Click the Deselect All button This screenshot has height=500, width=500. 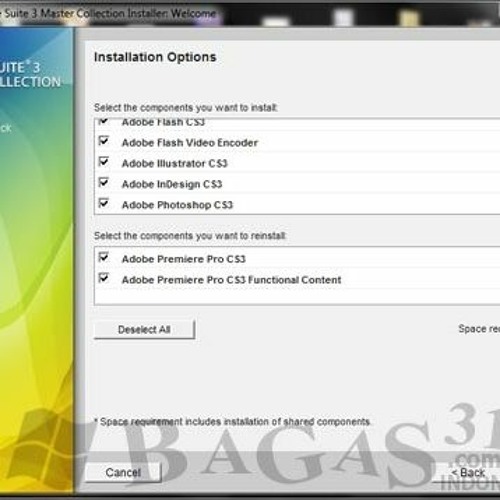[x=144, y=329]
